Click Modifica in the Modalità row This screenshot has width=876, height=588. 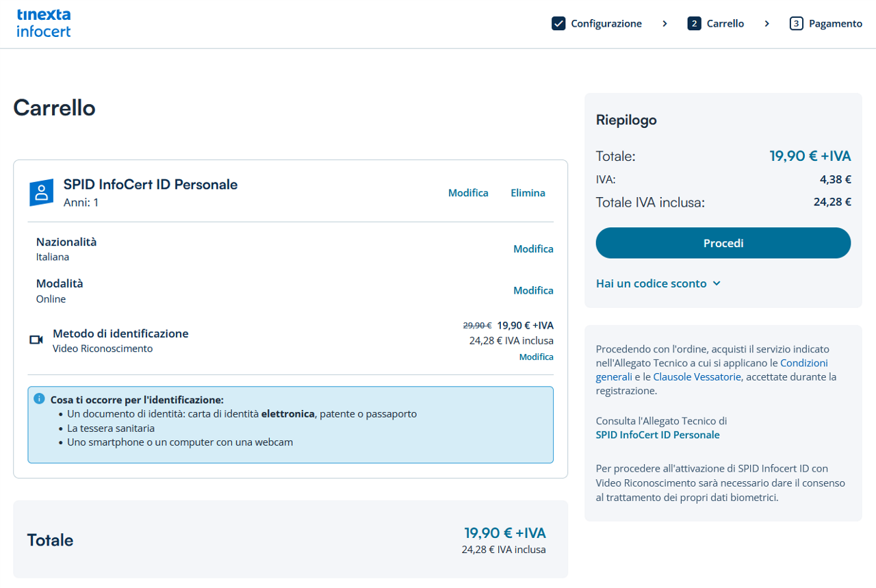533,291
